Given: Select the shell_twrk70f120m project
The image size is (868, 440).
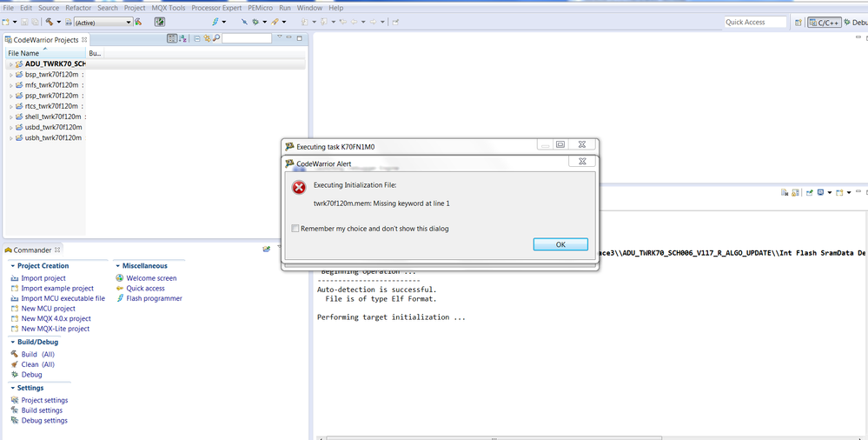Looking at the screenshot, I should (x=53, y=117).
